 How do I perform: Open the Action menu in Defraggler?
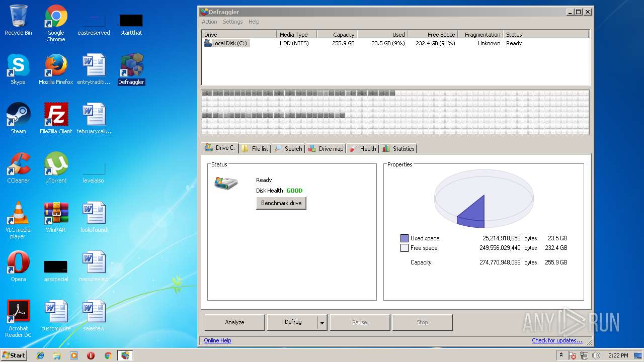[x=209, y=22]
